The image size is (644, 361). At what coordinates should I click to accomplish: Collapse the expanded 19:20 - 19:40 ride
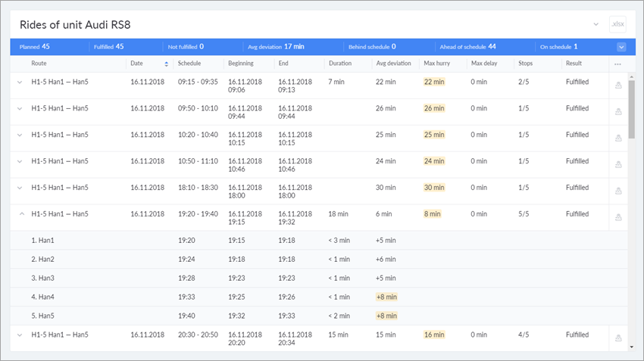tap(20, 214)
